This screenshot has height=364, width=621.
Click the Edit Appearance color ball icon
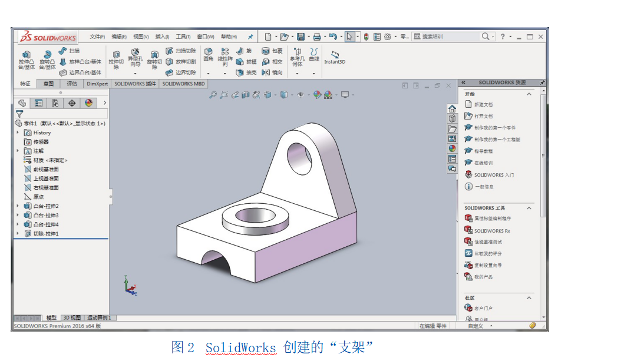(317, 95)
